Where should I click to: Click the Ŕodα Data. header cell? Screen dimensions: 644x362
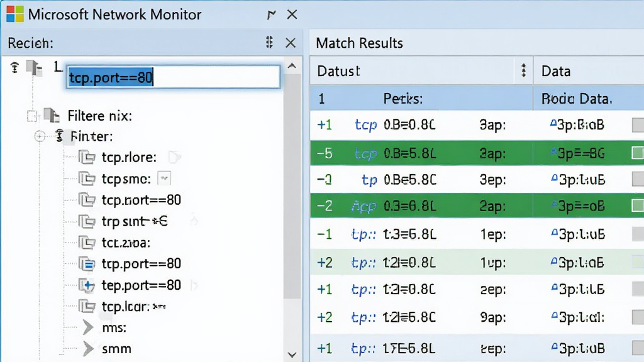tap(577, 99)
